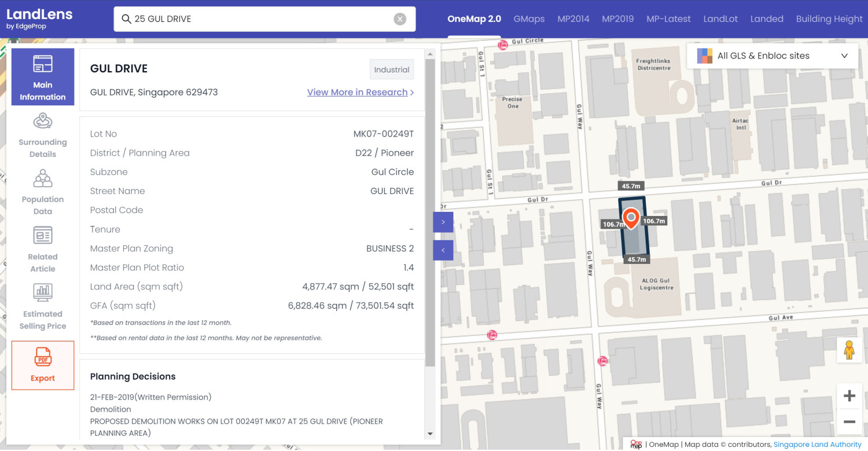Show Estimated Selling Price section
868x451 pixels.
(x=43, y=307)
